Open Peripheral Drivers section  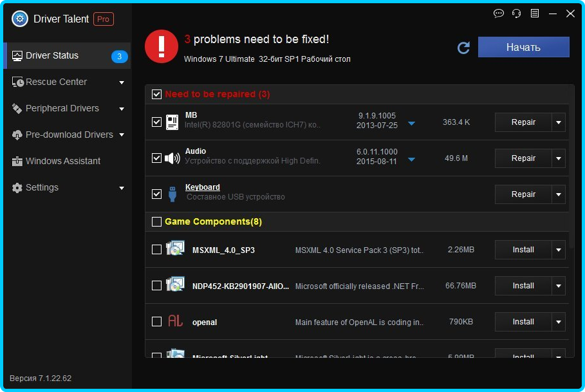click(x=67, y=109)
